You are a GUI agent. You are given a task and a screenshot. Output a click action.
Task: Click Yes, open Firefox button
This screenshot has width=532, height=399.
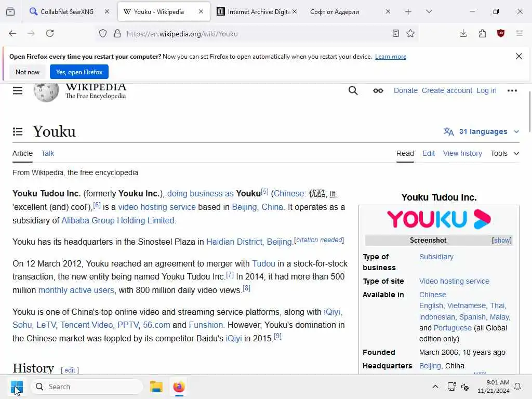79,72
